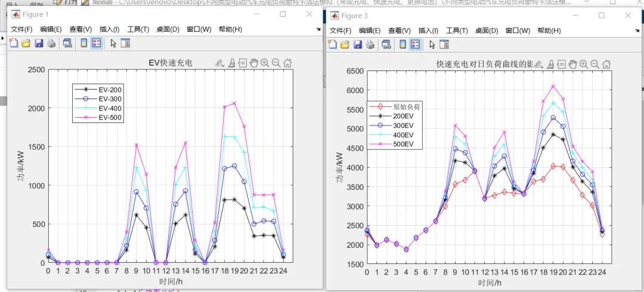Click the EV-300 legend entry
Screen dimensions: 644x292
point(98,99)
